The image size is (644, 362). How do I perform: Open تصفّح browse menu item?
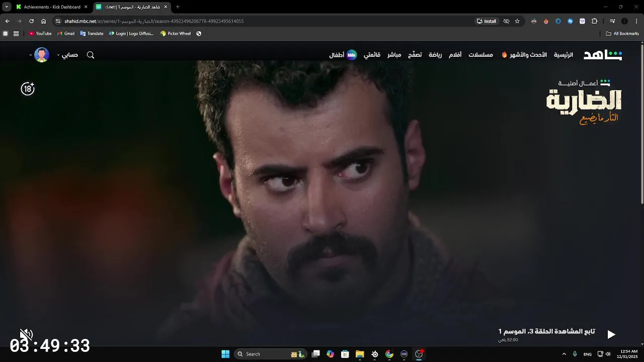pos(415,55)
